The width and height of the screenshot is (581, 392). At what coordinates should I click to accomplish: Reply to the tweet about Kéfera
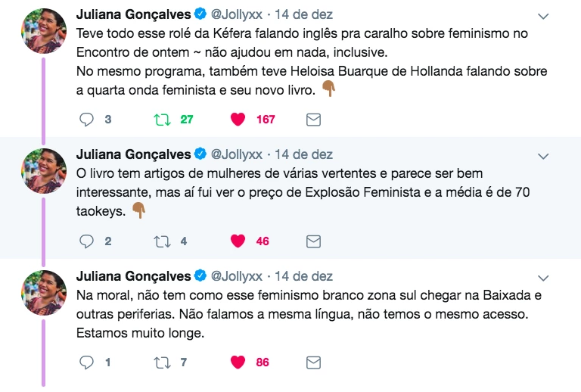[x=87, y=120]
